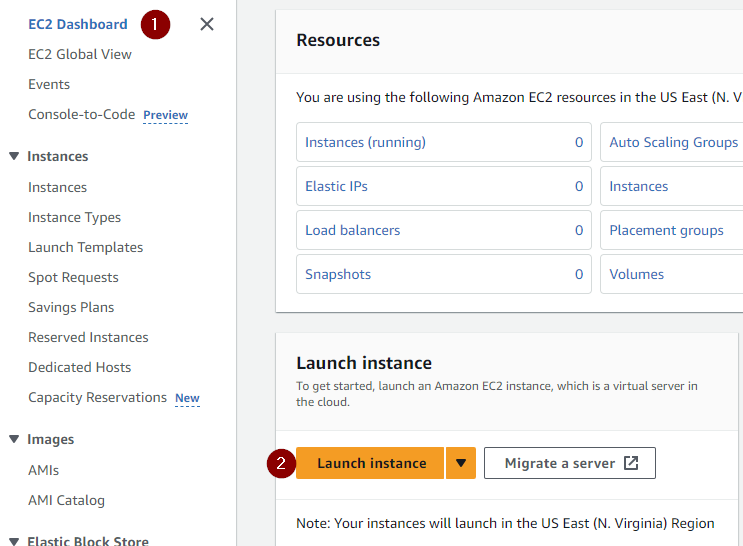This screenshot has width=743, height=546.
Task: Collapse the Instances section triangle
Action: (x=14, y=156)
